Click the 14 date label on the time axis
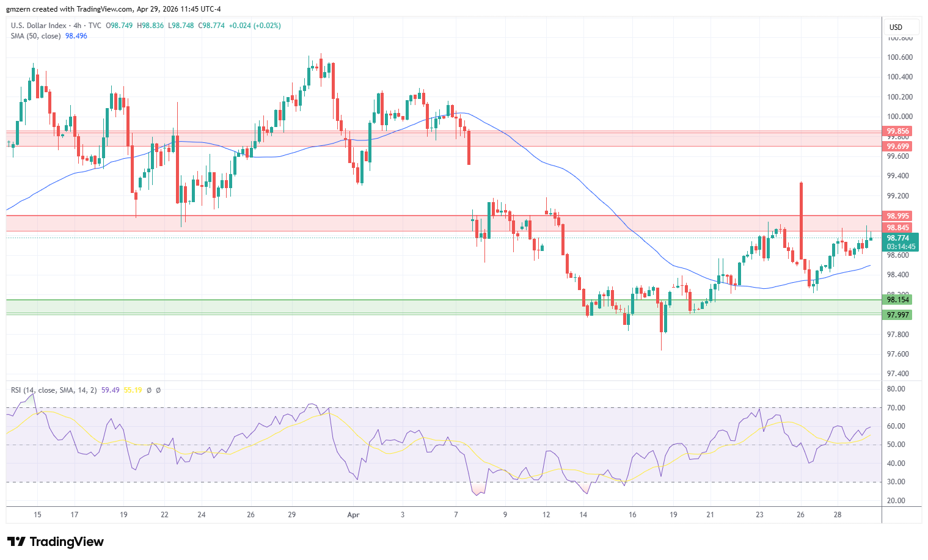Image resolution: width=928 pixels, height=560 pixels. tap(583, 515)
